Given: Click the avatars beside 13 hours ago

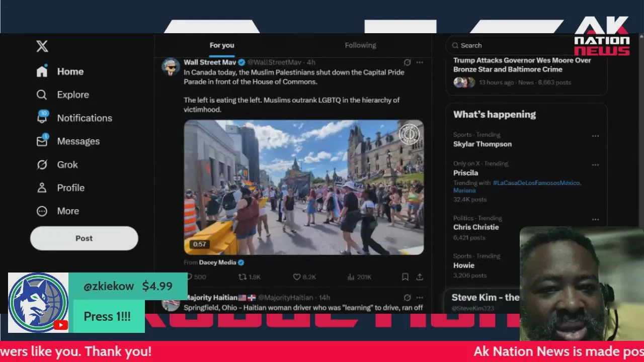Looking at the screenshot, I should [464, 82].
